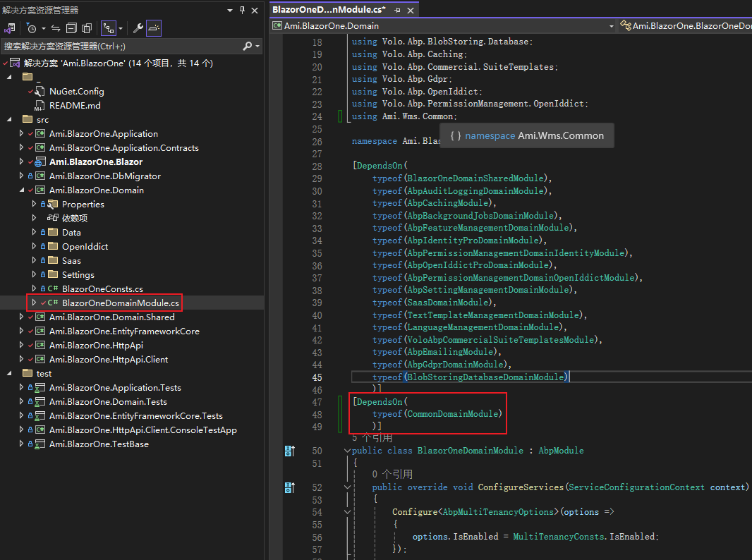Toggle the nested file view button
This screenshot has width=752, height=560.
tap(108, 28)
